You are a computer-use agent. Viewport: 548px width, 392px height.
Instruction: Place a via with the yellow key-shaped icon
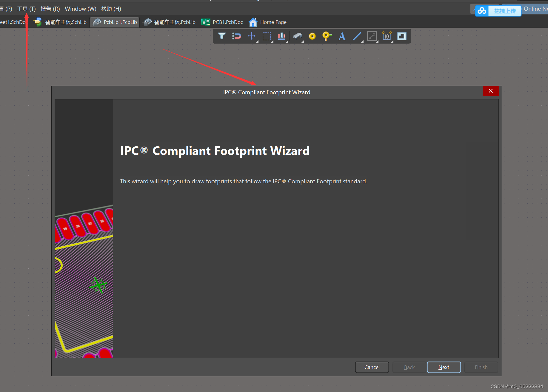coord(327,36)
